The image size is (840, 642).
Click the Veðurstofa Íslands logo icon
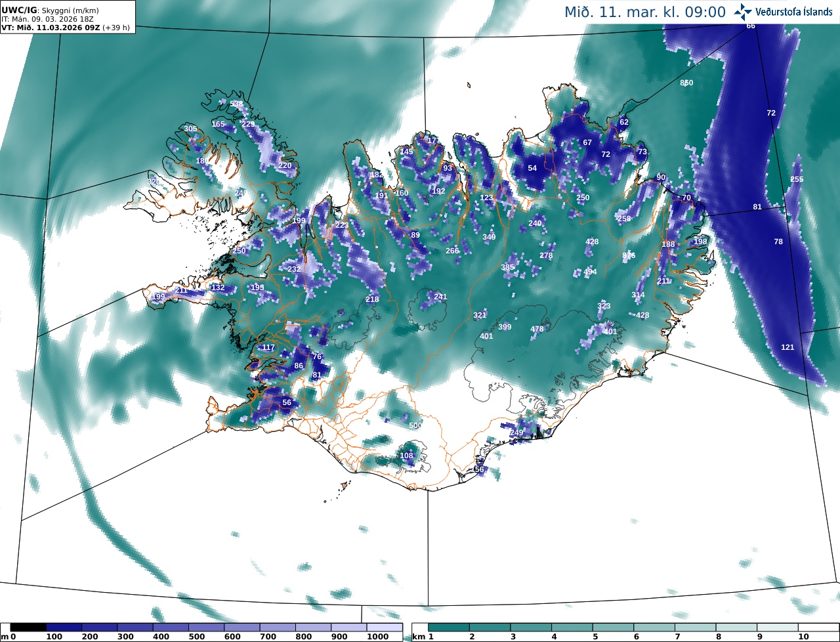coord(743,12)
